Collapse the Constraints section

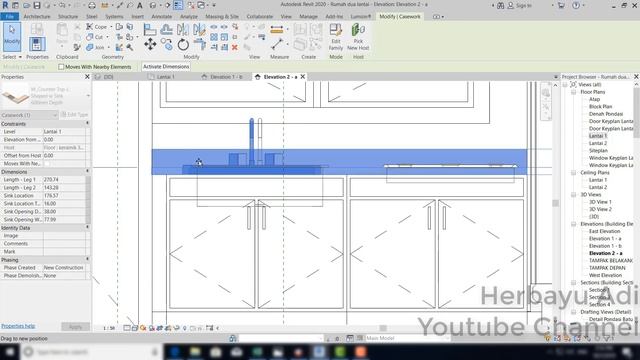[87, 123]
